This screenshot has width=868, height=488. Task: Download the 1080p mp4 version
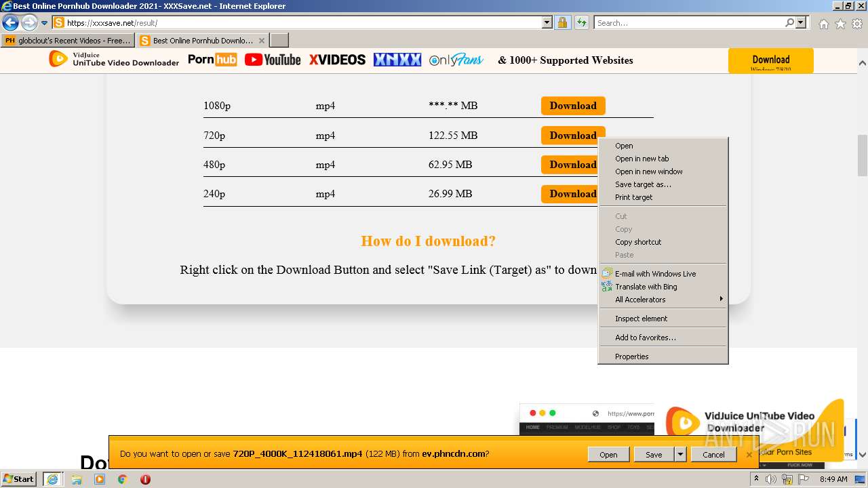coord(573,106)
